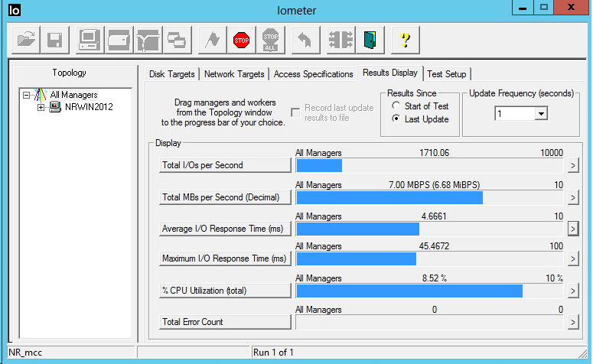
Task: Click the Average I/O Response Time progress bar
Action: click(429, 229)
